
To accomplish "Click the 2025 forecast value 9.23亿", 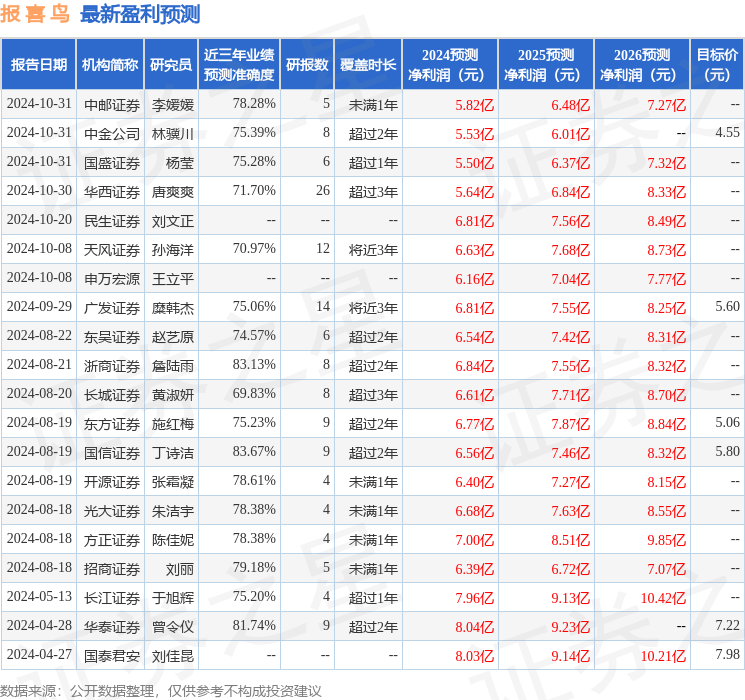I will 571,626.
